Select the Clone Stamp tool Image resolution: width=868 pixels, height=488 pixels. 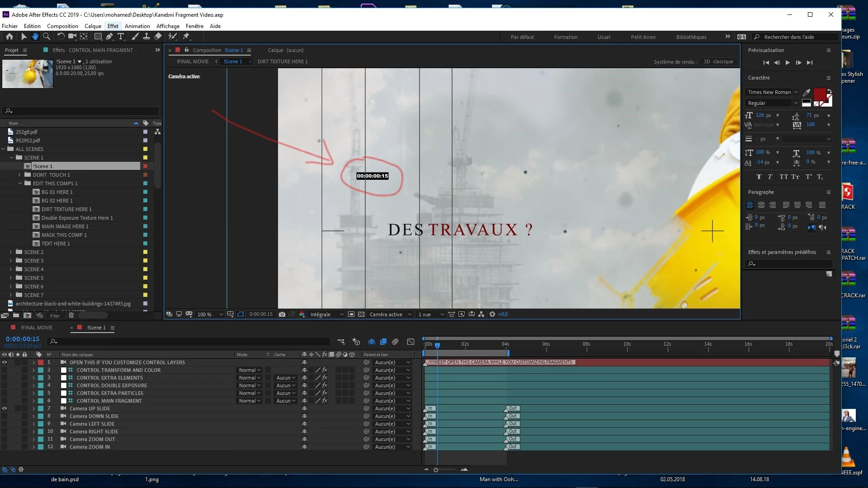click(x=146, y=37)
